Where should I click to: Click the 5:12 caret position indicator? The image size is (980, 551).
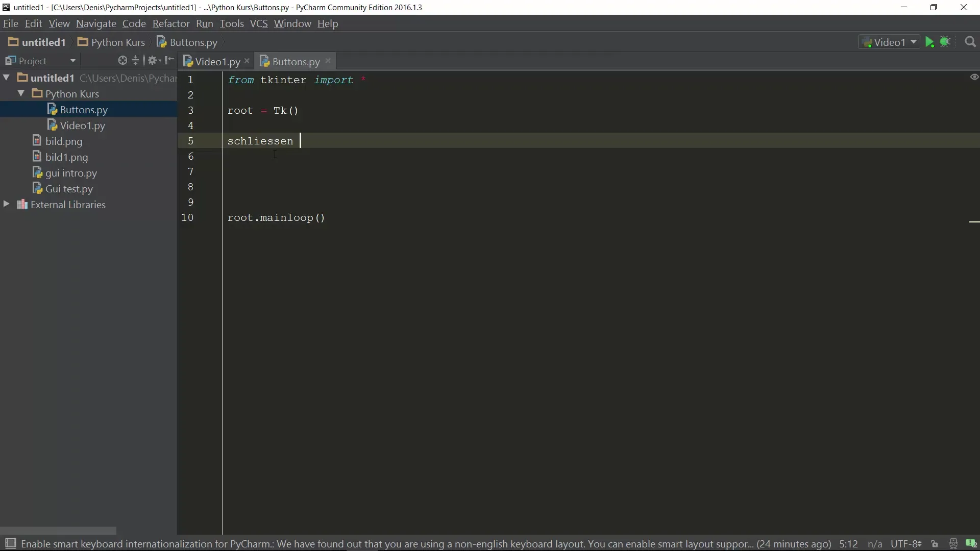click(x=848, y=544)
